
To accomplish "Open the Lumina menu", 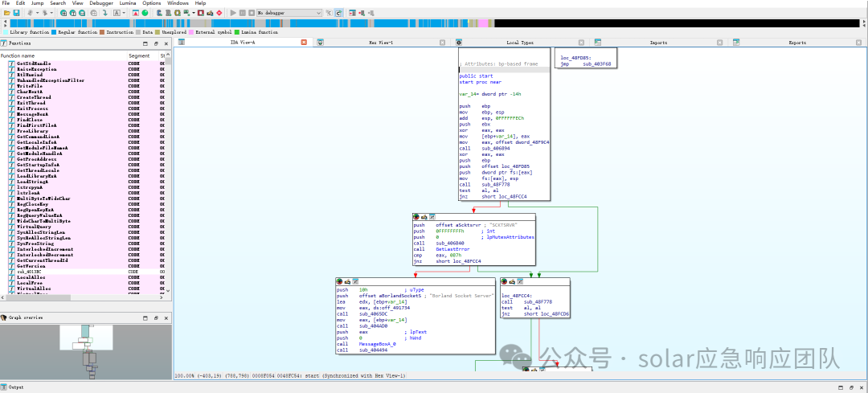I will coord(128,3).
